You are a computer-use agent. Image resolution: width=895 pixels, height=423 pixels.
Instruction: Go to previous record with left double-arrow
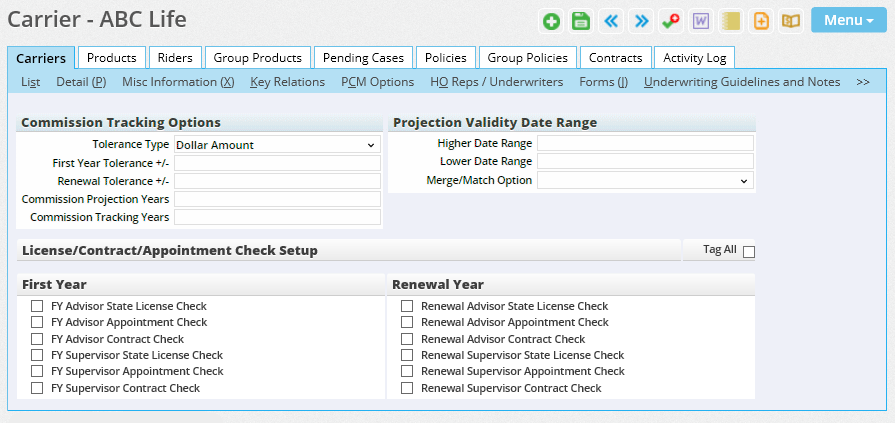611,21
